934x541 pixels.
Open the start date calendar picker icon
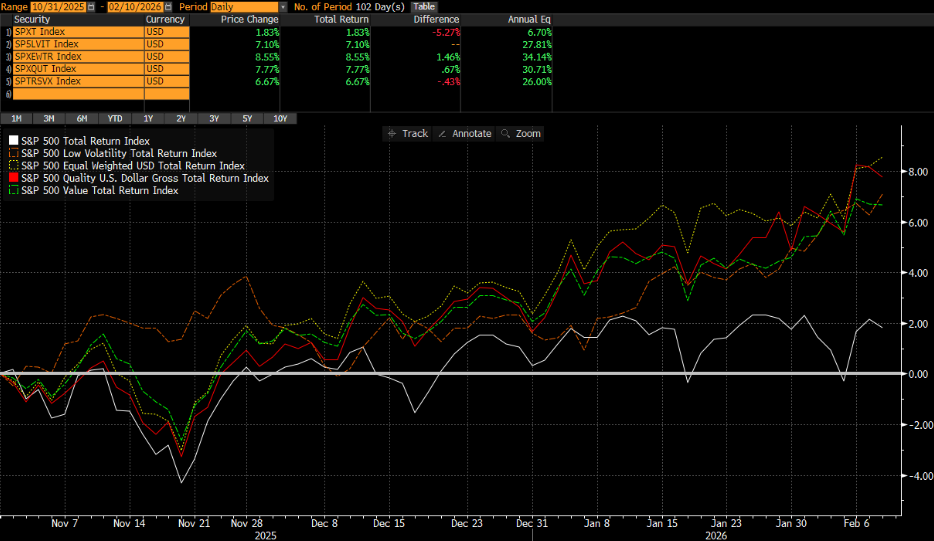(92, 7)
